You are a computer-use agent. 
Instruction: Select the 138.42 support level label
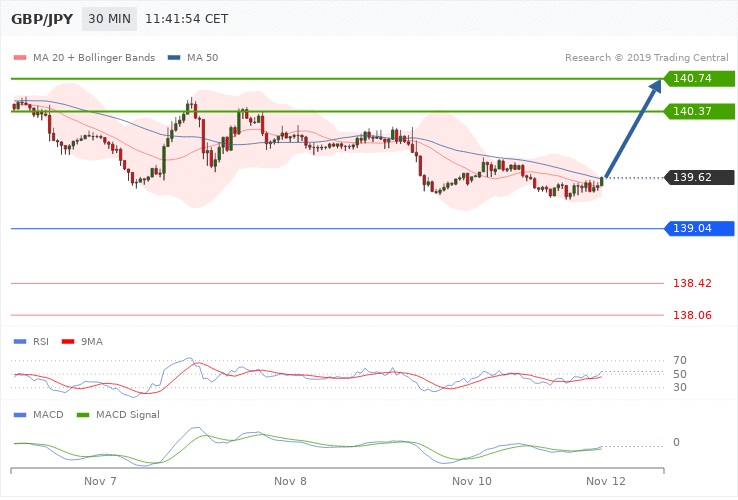(693, 284)
